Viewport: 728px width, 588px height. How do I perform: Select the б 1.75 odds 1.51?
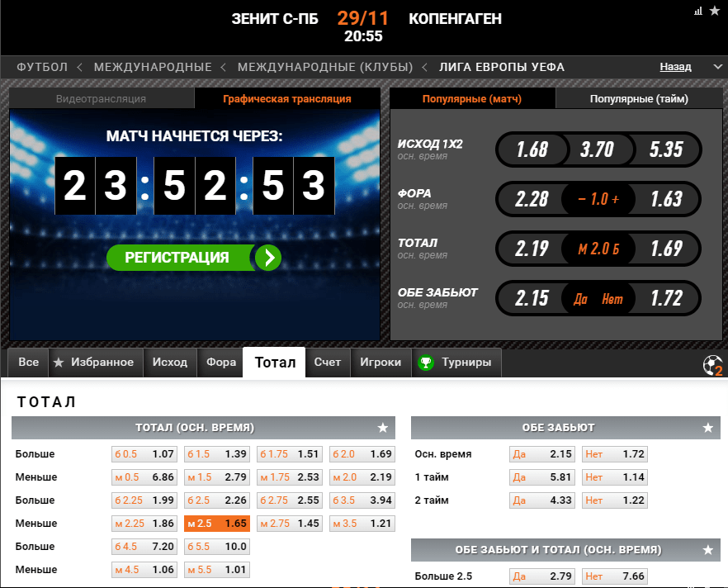tap(290, 454)
